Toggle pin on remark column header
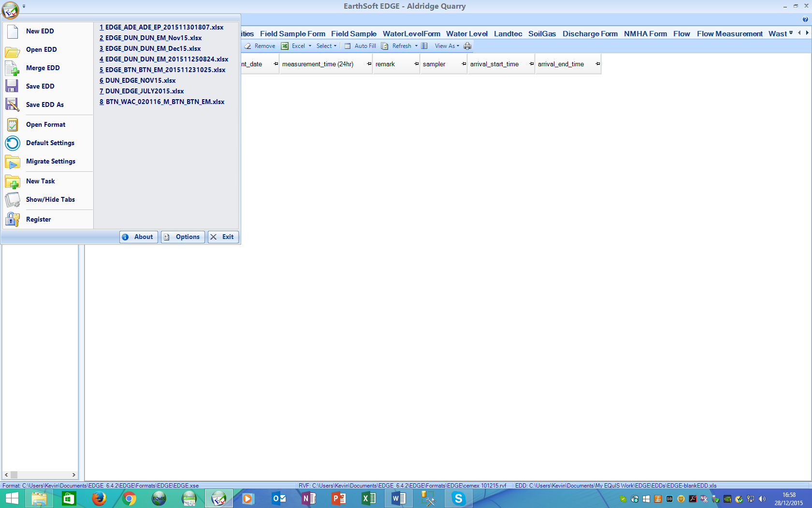The width and height of the screenshot is (812, 508). [x=416, y=64]
